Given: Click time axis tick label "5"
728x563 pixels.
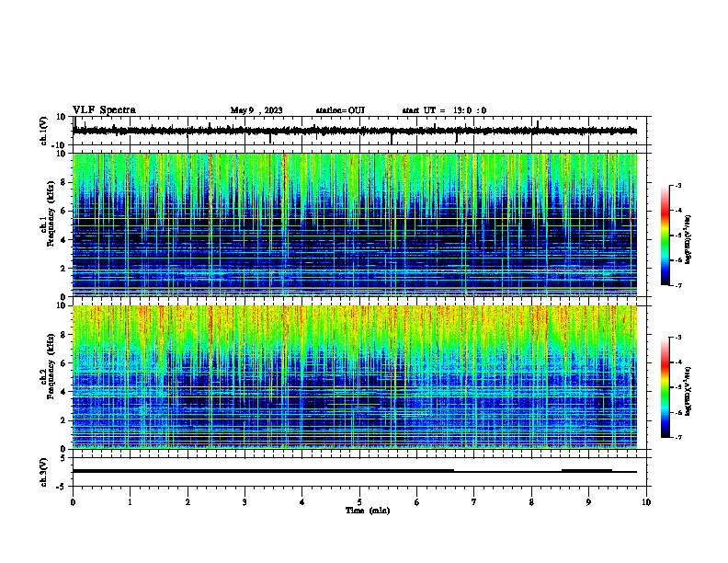Looking at the screenshot, I should 359,502.
